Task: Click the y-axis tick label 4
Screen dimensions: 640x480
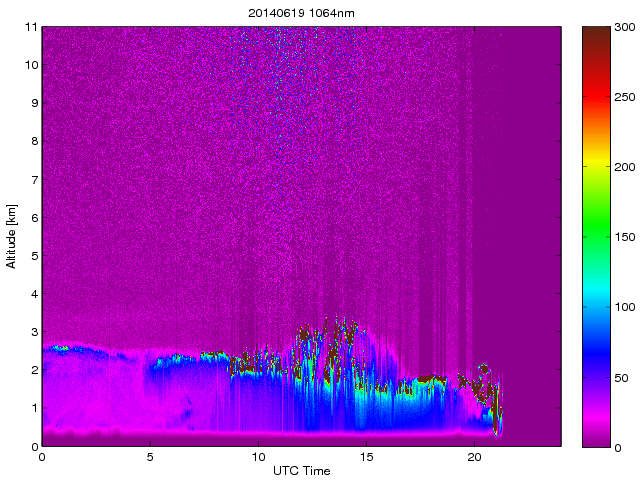Action: (x=35, y=294)
